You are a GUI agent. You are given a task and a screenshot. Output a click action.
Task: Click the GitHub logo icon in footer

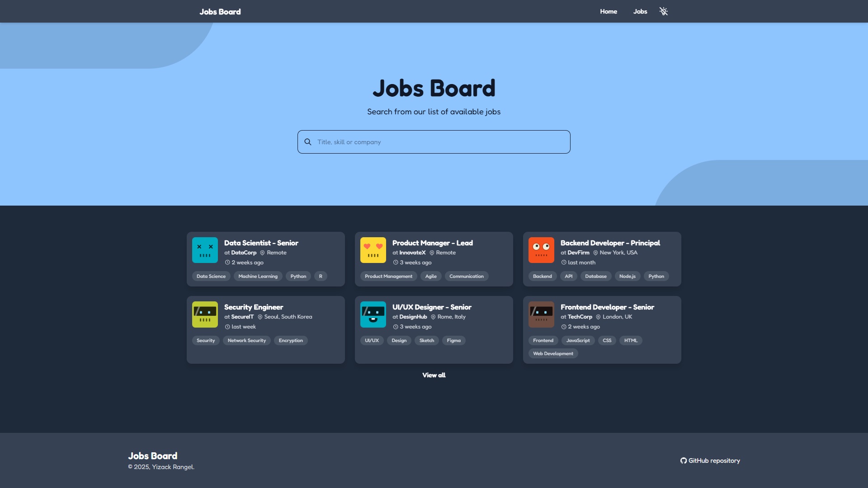(684, 460)
